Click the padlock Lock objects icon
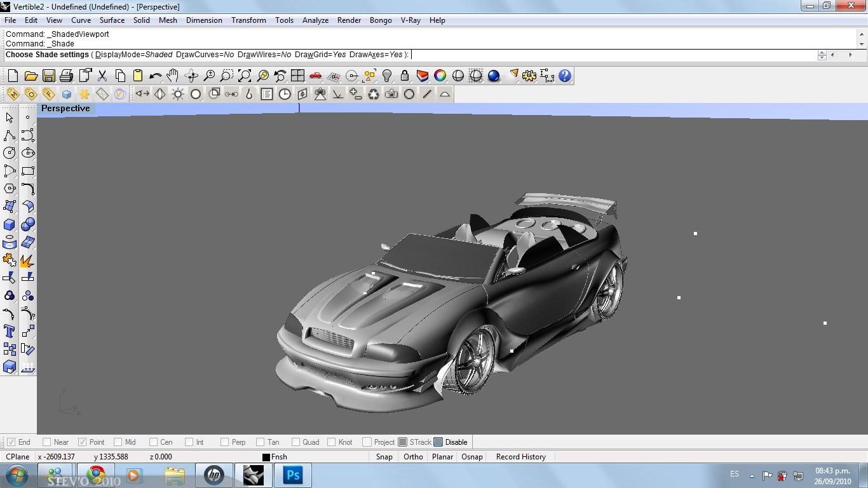 pyautogui.click(x=404, y=76)
